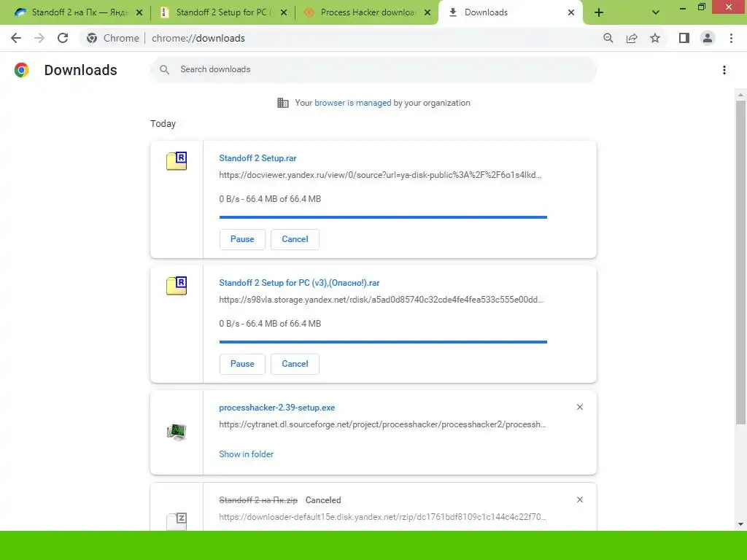Image resolution: width=747 pixels, height=560 pixels.
Task: Click the downloader-default15e.disk.yandex.net URL
Action: [x=382, y=517]
